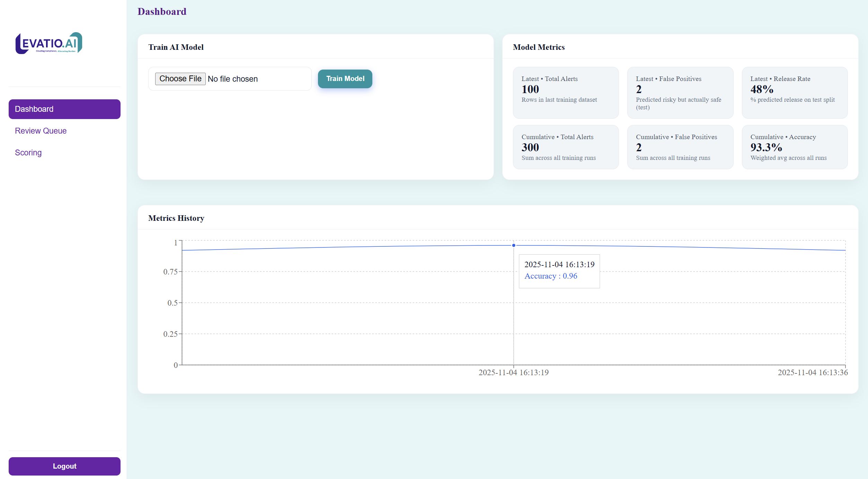Click the Model Metrics panel header

539,47
